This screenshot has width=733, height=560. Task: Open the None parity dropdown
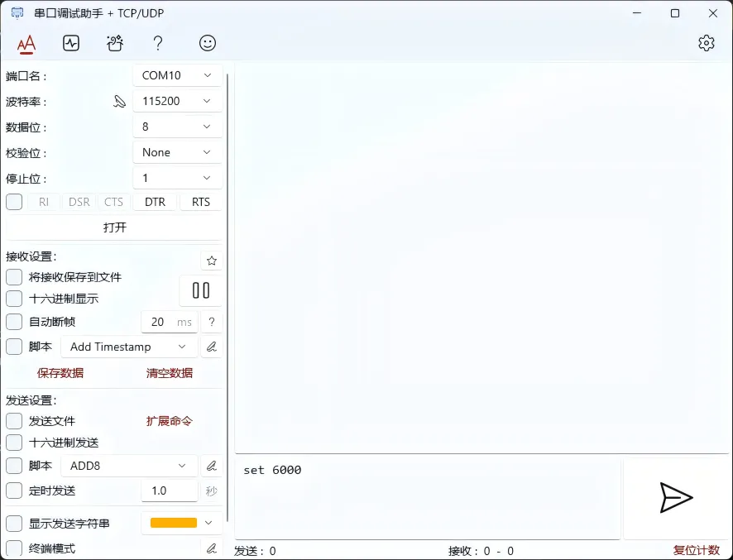point(177,152)
